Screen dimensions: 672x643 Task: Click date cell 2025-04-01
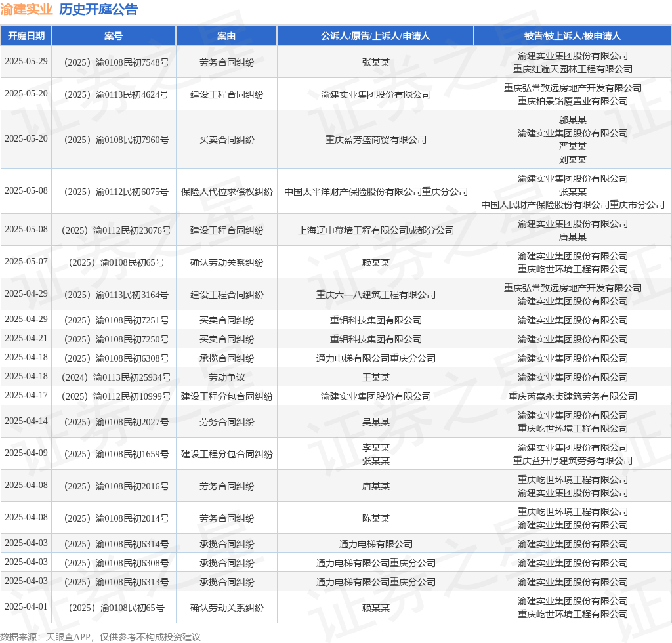pyautogui.click(x=26, y=607)
